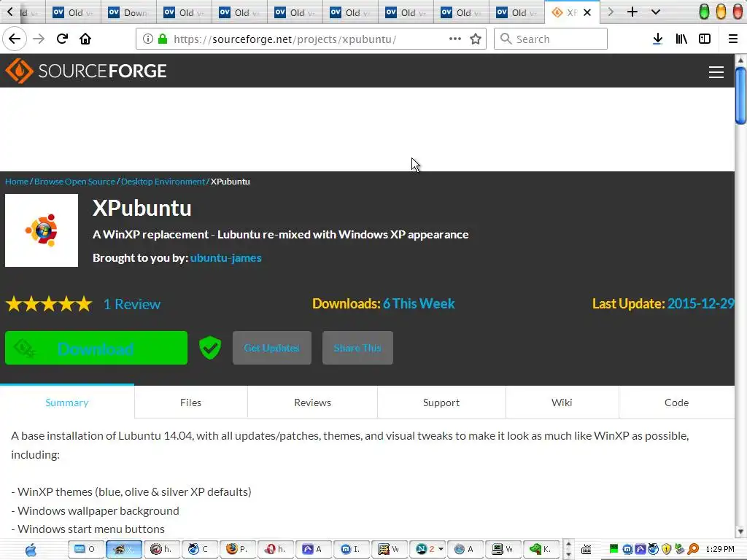Click scrollbar up arrow at top

click(x=740, y=61)
